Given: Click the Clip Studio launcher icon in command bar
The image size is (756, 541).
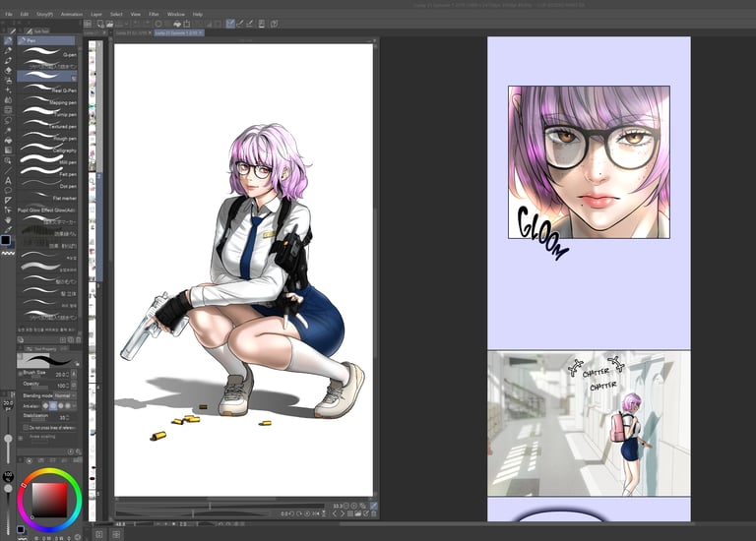Looking at the screenshot, I should tap(88, 24).
